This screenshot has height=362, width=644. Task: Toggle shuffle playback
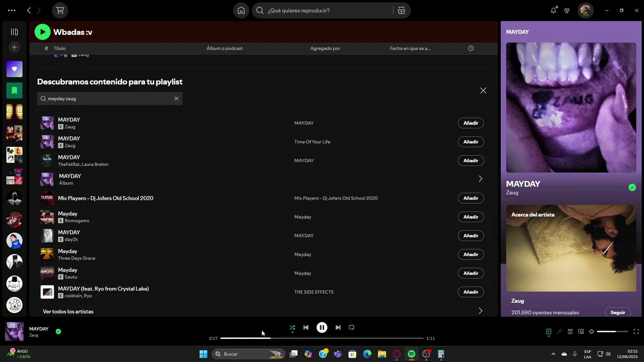pyautogui.click(x=292, y=327)
